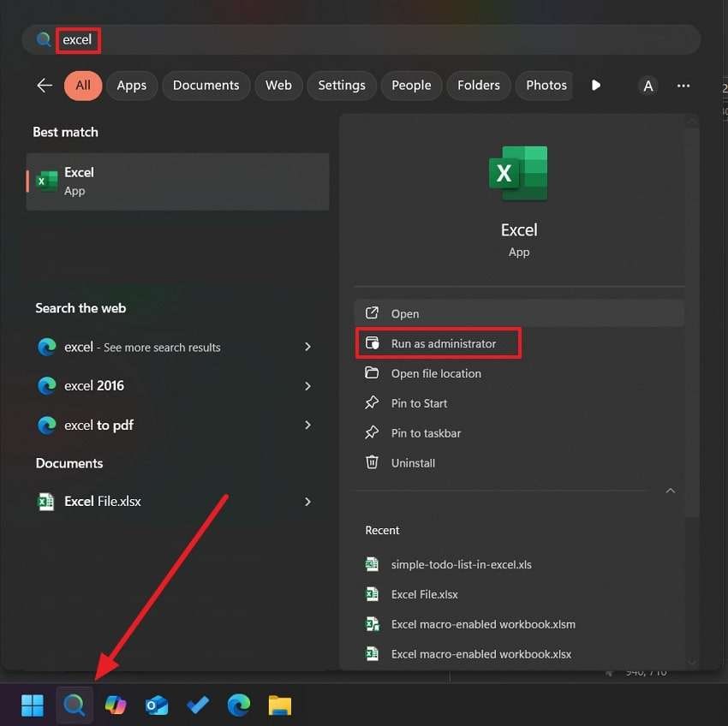Click the pin icon beside Pin to Start
The height and width of the screenshot is (726, 728).
[372, 402]
